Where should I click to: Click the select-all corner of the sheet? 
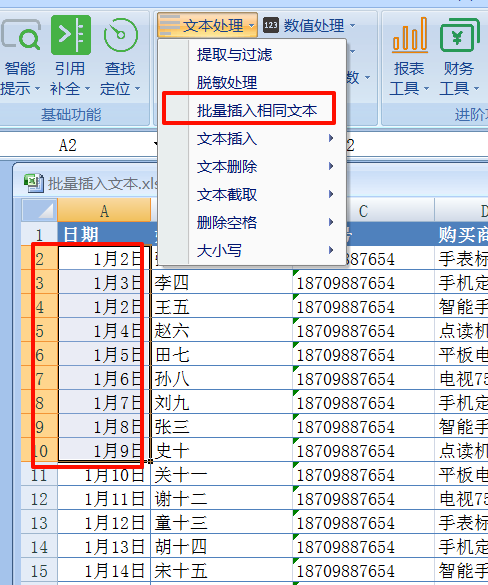pos(40,210)
